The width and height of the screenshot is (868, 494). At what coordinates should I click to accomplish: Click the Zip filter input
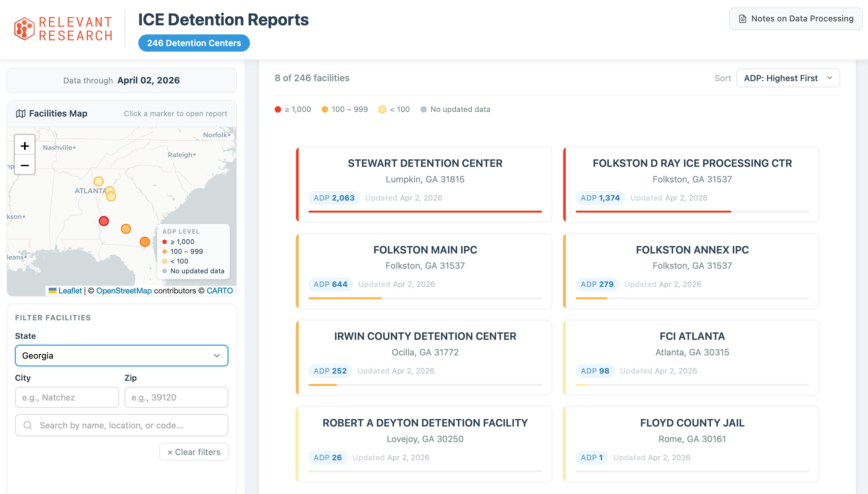click(176, 397)
